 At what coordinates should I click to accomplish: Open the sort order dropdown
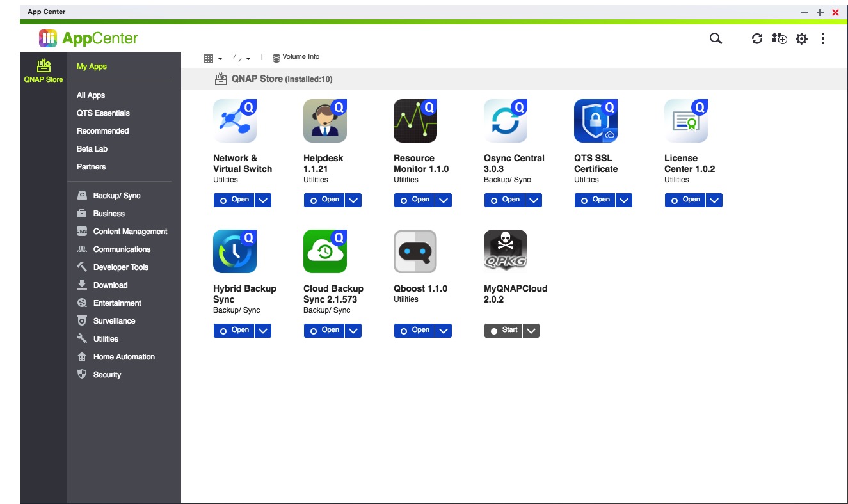click(241, 59)
